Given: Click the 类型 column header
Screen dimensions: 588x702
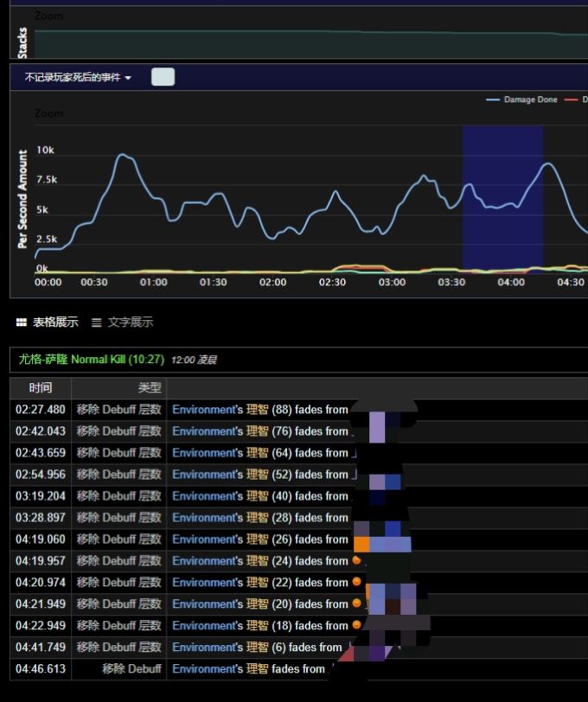Looking at the screenshot, I should 150,388.
